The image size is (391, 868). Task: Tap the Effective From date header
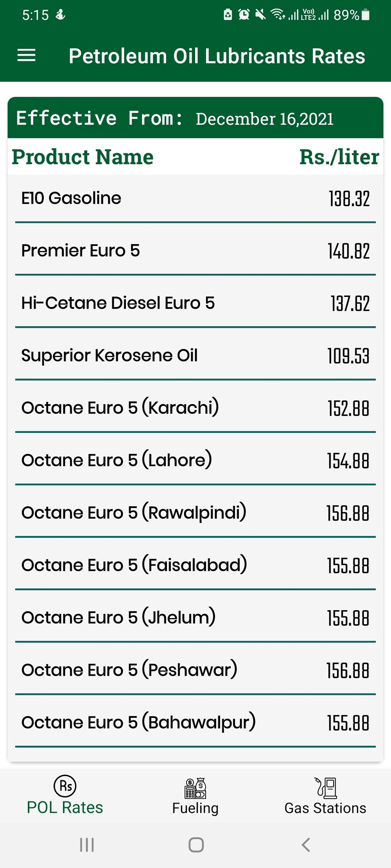click(195, 118)
